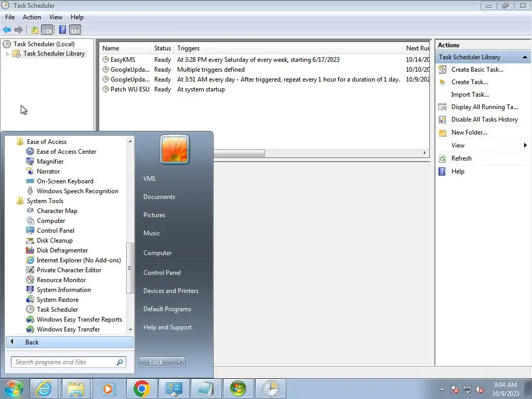Screen dimensions: 532x399
Task: Select Task Scheduler (Local) root node
Action: (44, 44)
